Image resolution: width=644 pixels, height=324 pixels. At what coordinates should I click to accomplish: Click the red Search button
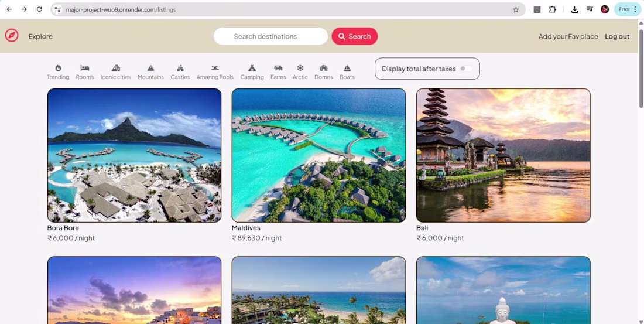(x=354, y=36)
